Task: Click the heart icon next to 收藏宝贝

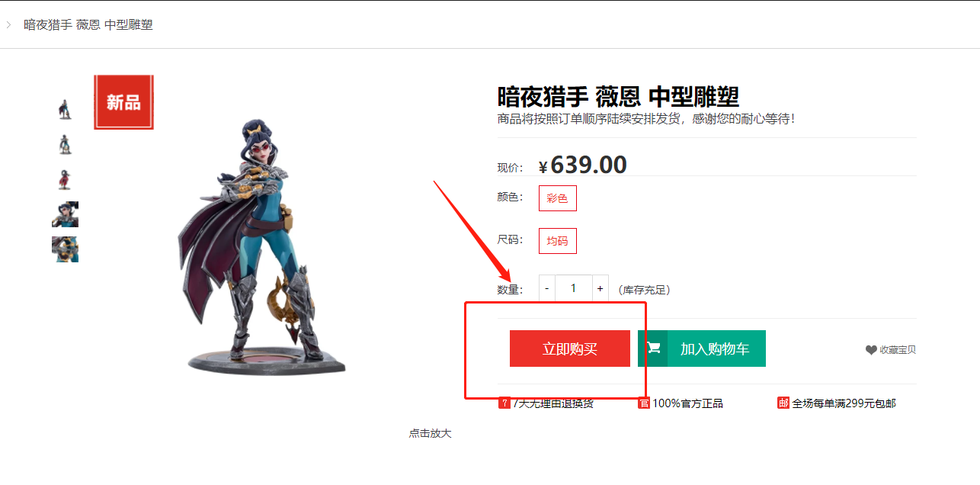Action: pos(871,350)
